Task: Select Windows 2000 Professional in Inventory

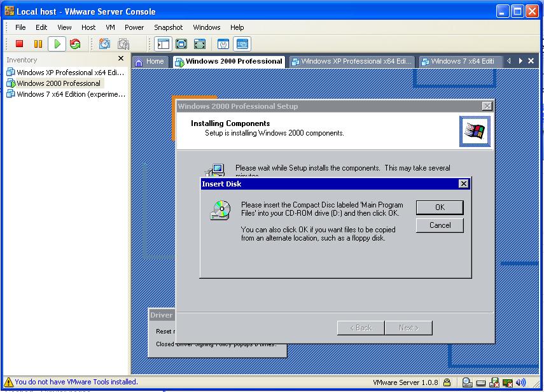Action: (55, 83)
